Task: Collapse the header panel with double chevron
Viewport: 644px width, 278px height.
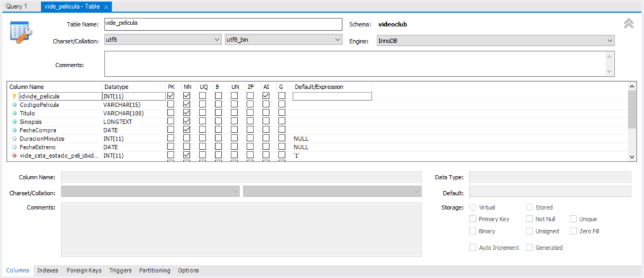Action: [x=628, y=24]
